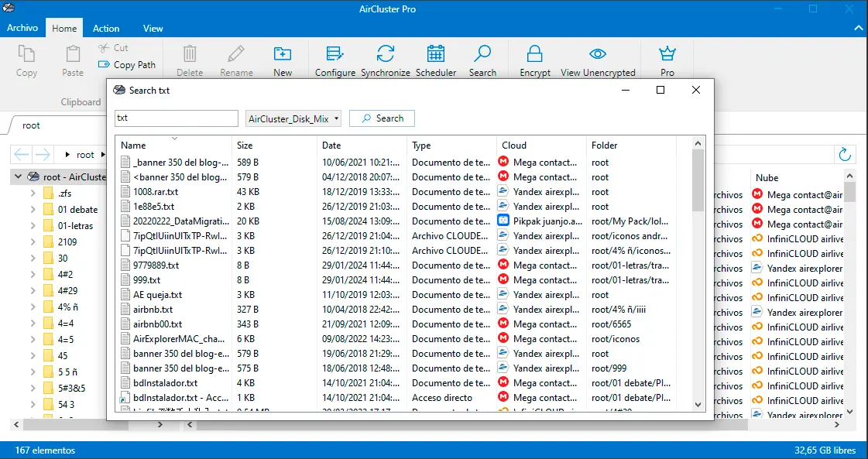Select the 45 folder in tree
868x459 pixels.
pyautogui.click(x=63, y=355)
